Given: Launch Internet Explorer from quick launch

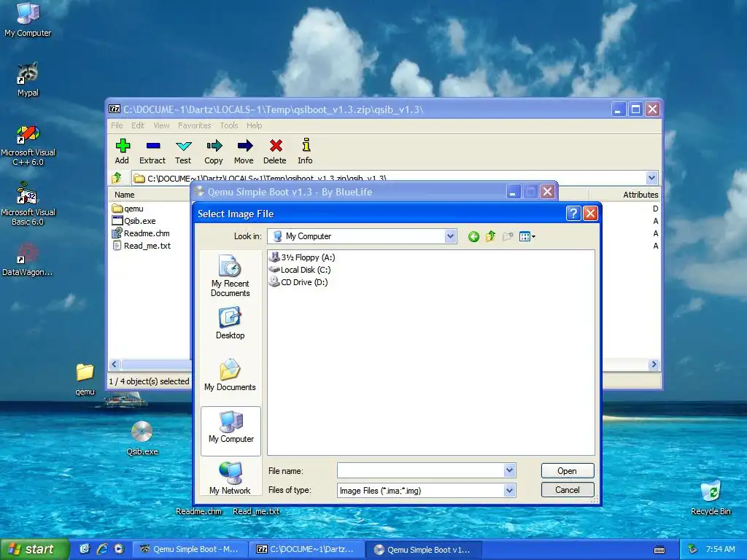Looking at the screenshot, I should (x=102, y=549).
